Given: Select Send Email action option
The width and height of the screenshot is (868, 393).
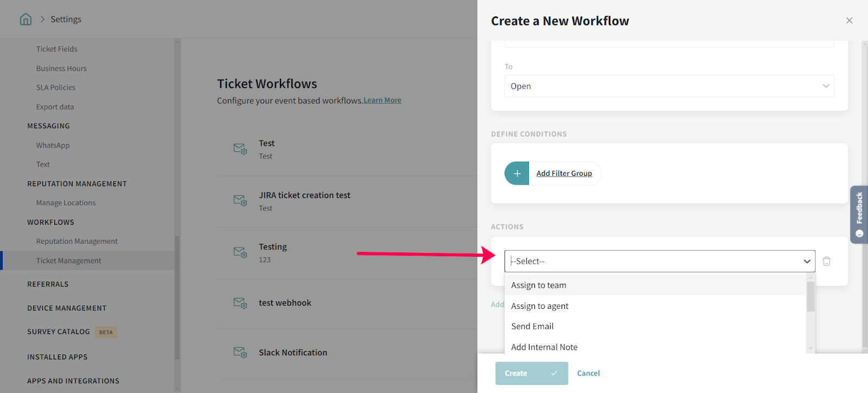Looking at the screenshot, I should coord(532,326).
